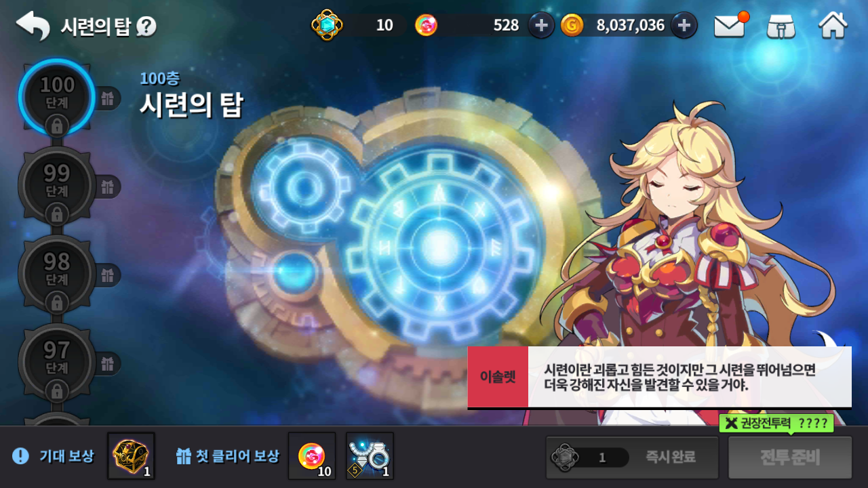Open the mailbox envelope icon
868x488 pixels.
pos(730,26)
